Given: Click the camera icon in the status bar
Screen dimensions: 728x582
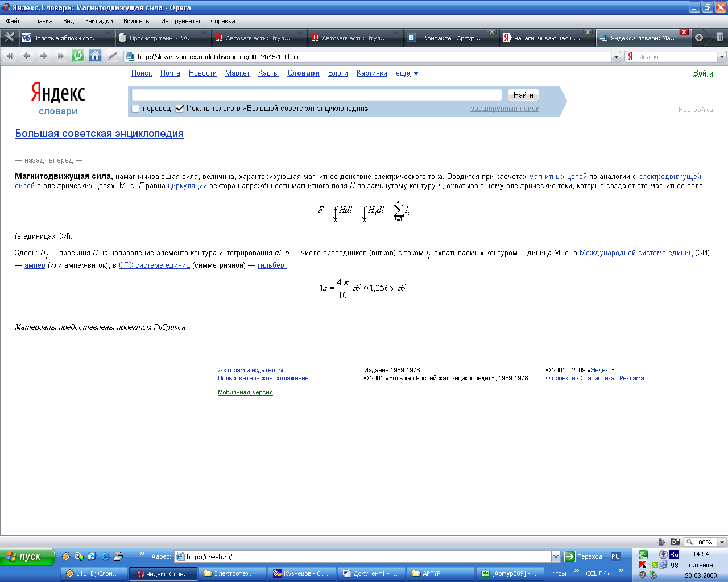Looking at the screenshot, I should 675,542.
